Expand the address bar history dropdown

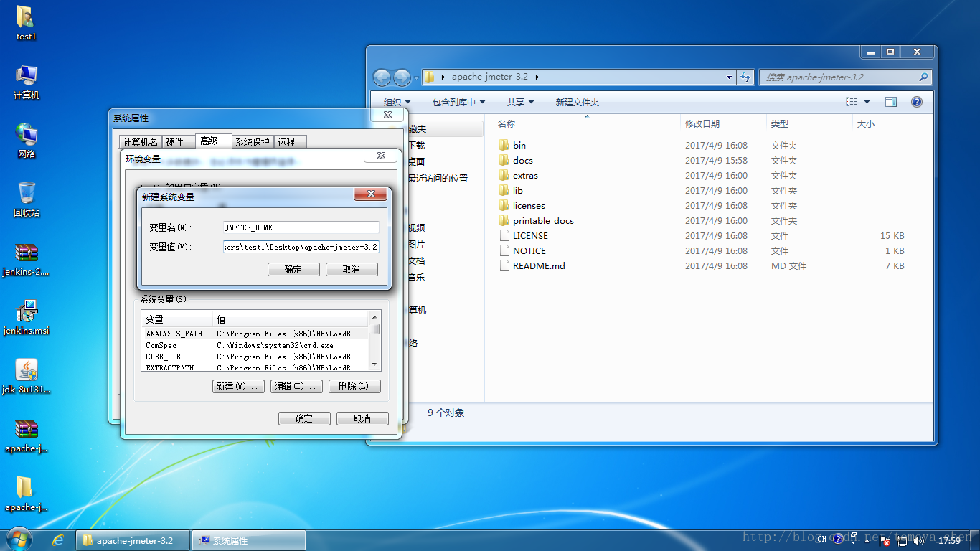(x=729, y=77)
